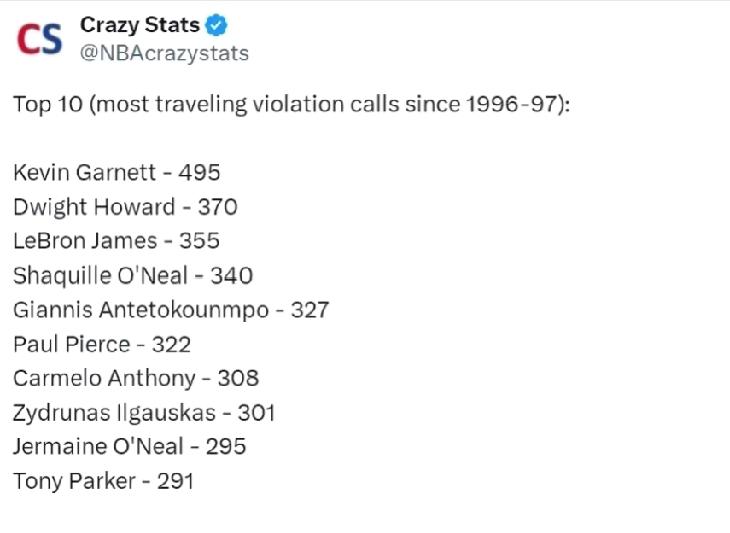Click the CS profile avatar logo
The height and width of the screenshot is (533, 730).
click(x=40, y=39)
